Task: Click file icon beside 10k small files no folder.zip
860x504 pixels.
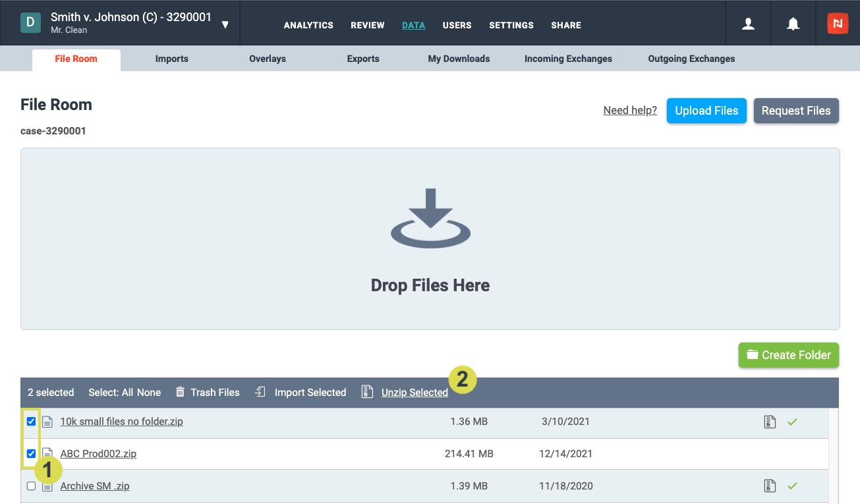Action: coord(47,422)
